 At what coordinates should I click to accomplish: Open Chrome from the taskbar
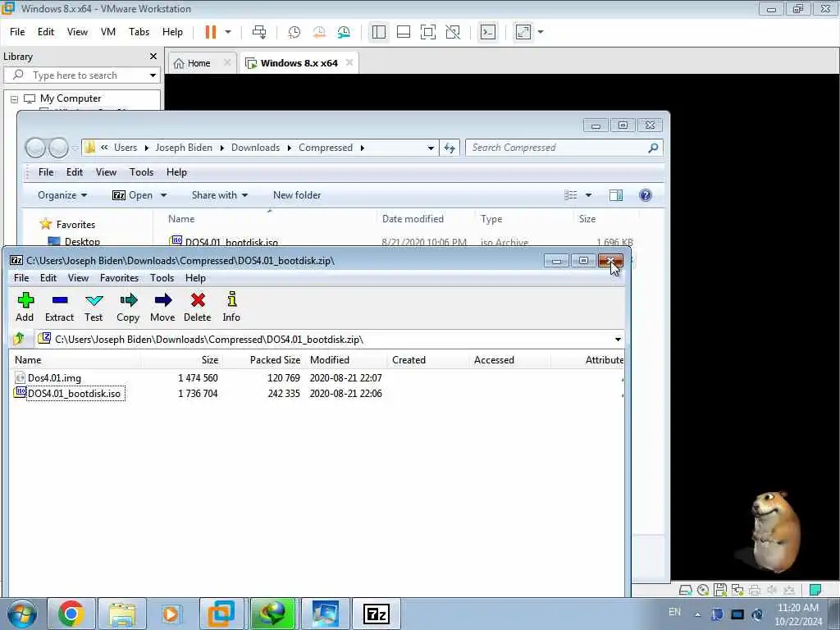[x=71, y=614]
